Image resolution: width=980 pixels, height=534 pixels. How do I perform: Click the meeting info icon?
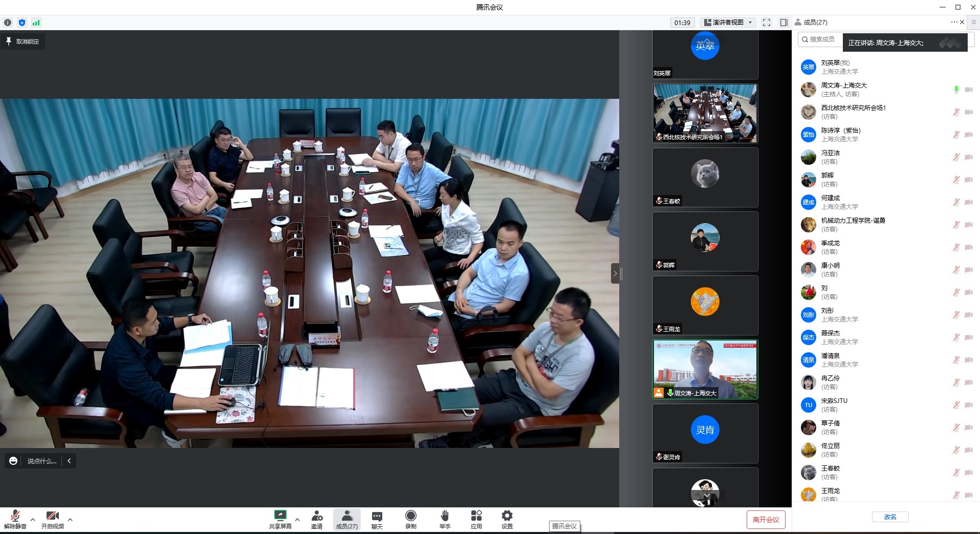tap(8, 23)
